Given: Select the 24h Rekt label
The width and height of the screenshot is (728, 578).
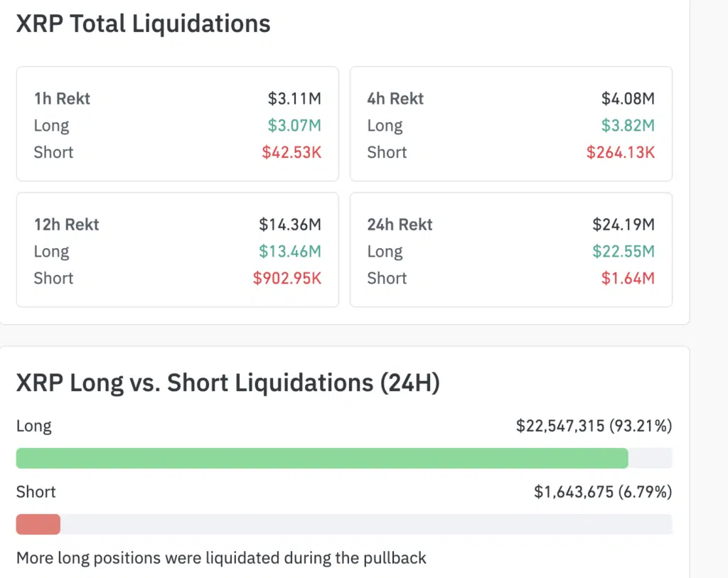Looking at the screenshot, I should pyautogui.click(x=400, y=225).
